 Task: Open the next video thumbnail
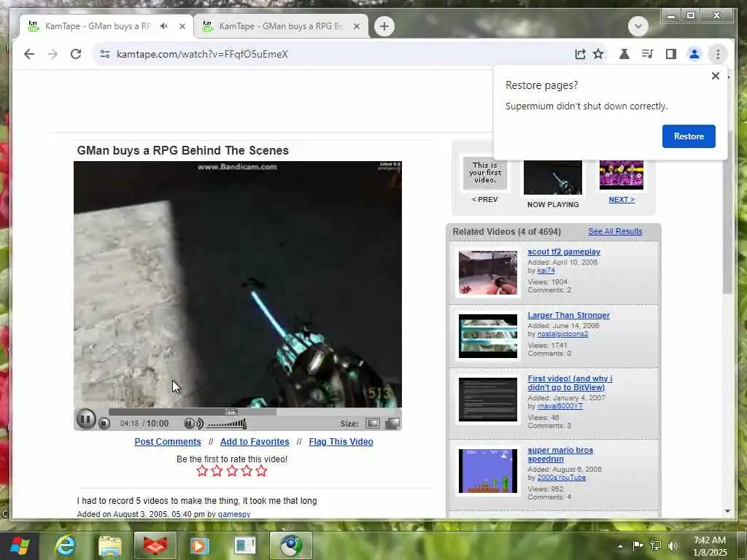pos(622,175)
